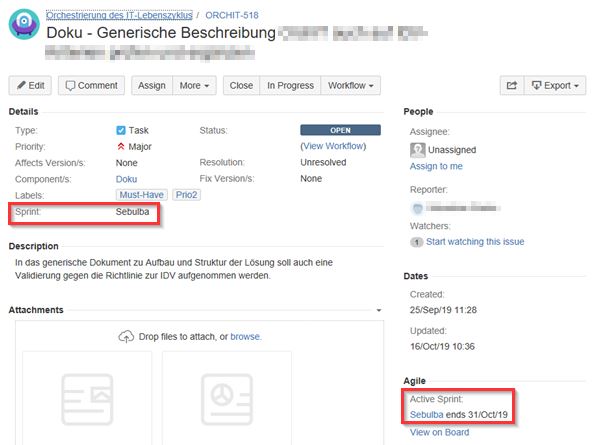Click the Unresolved resolution value
This screenshot has width=599, height=445.
323,162
